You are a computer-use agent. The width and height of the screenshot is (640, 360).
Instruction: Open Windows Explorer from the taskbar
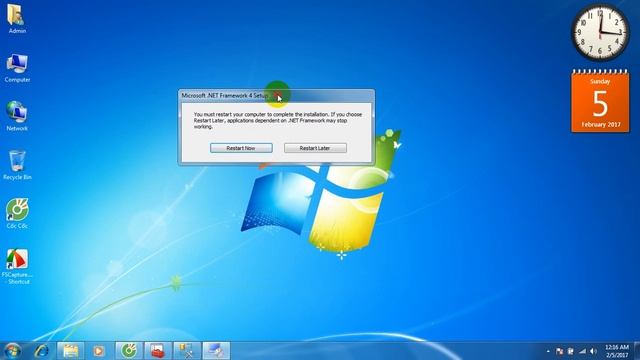click(x=70, y=351)
